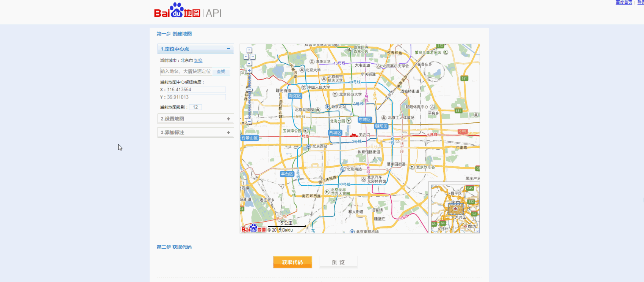Pan the map up with arrow button

(249, 50)
